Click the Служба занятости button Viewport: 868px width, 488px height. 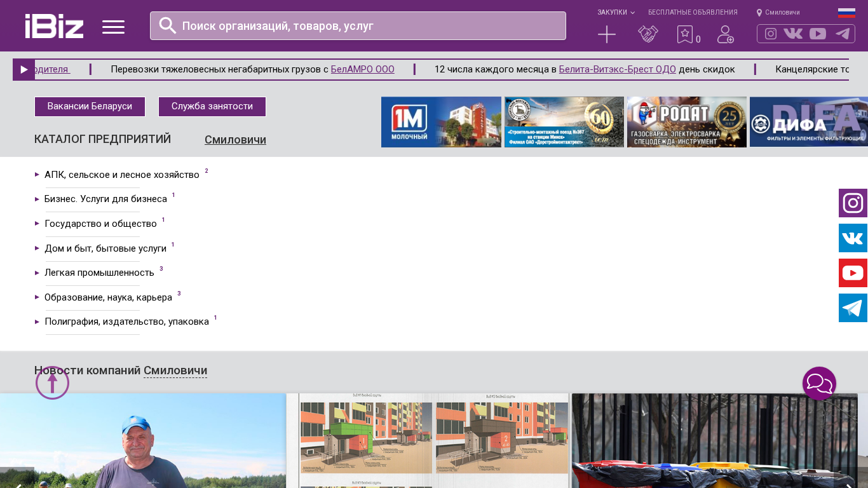(x=212, y=107)
